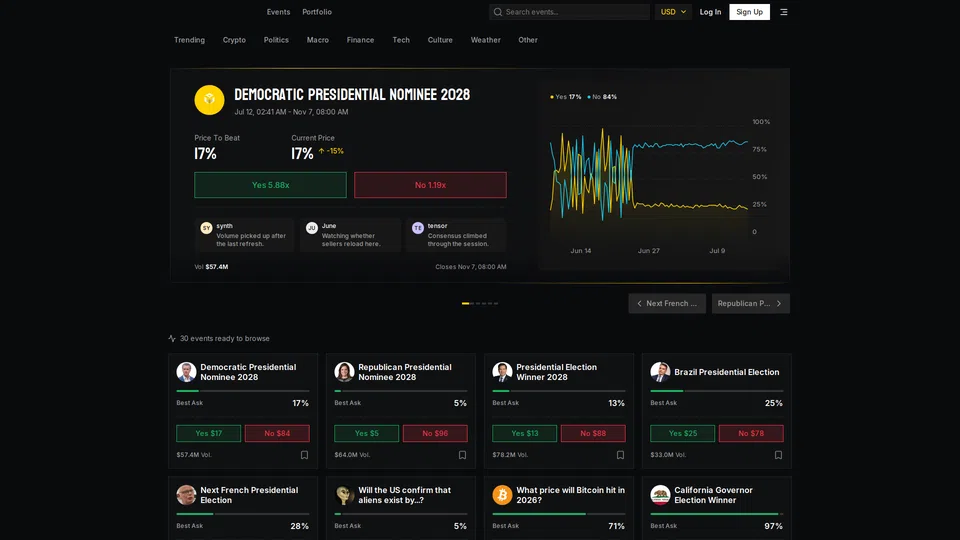
Task: Click No $84 on Democratic Nominee card
Action: point(277,433)
